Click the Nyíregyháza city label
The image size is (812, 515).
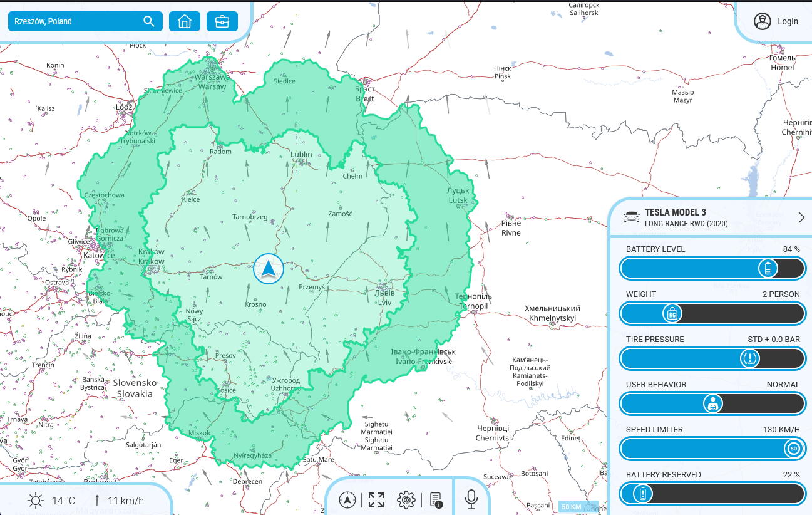[x=252, y=455]
